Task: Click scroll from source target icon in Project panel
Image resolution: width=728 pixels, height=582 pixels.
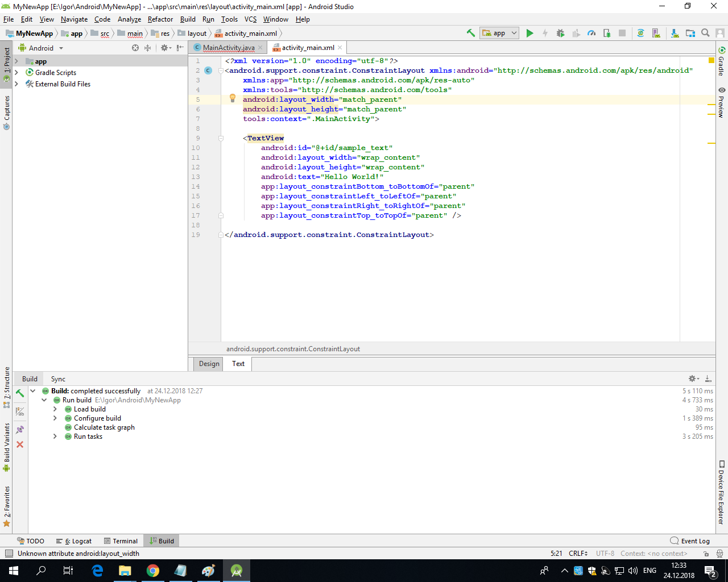Action: coord(135,48)
